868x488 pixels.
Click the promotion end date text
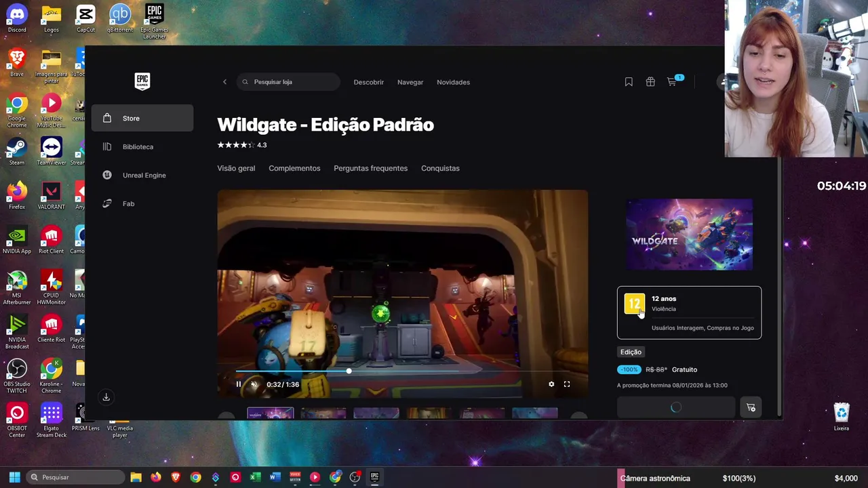click(672, 385)
